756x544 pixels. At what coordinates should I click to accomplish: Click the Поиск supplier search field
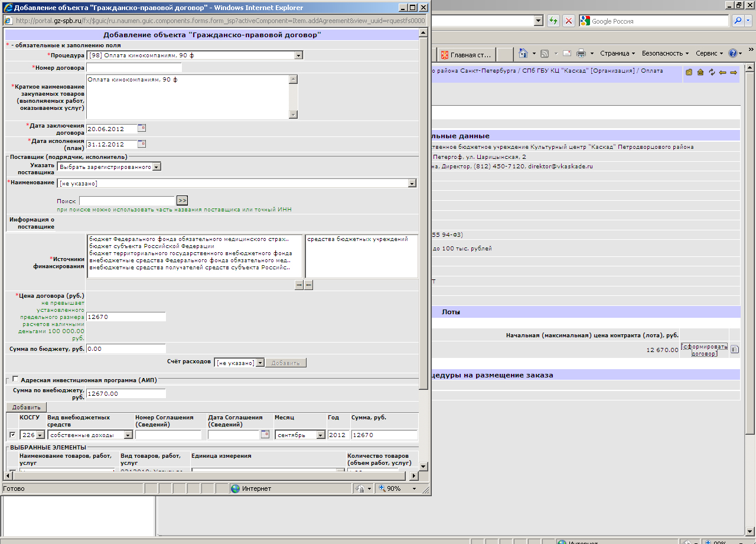[x=127, y=201]
